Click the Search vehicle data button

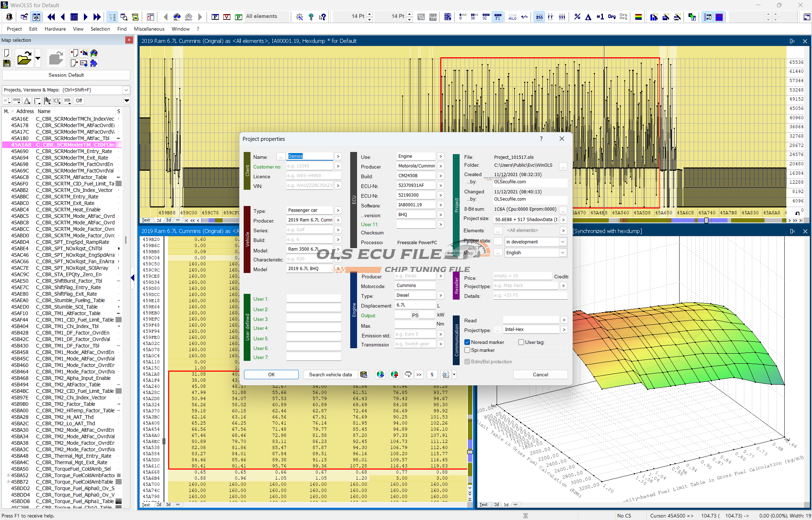(x=330, y=375)
